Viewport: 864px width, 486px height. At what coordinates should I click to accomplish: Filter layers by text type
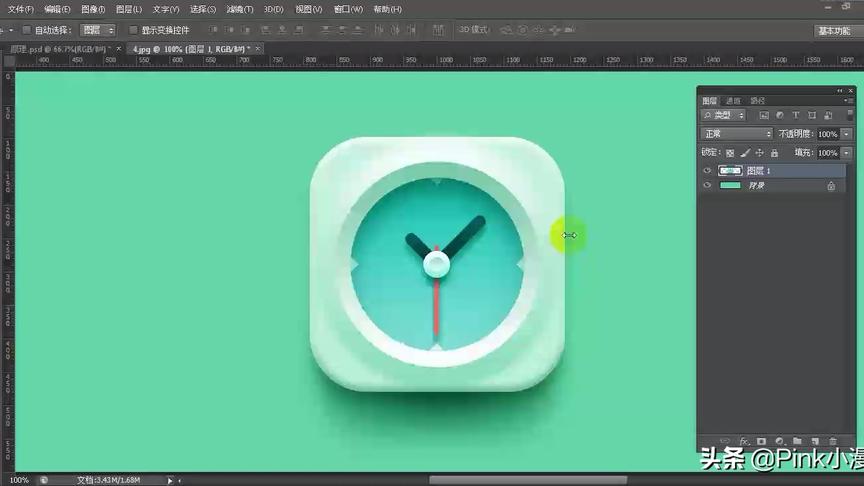pos(796,116)
